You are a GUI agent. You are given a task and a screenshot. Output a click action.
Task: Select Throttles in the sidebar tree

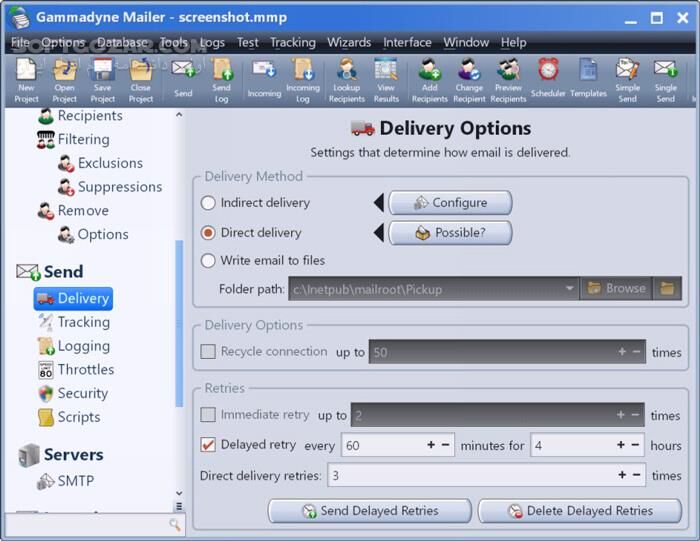85,370
